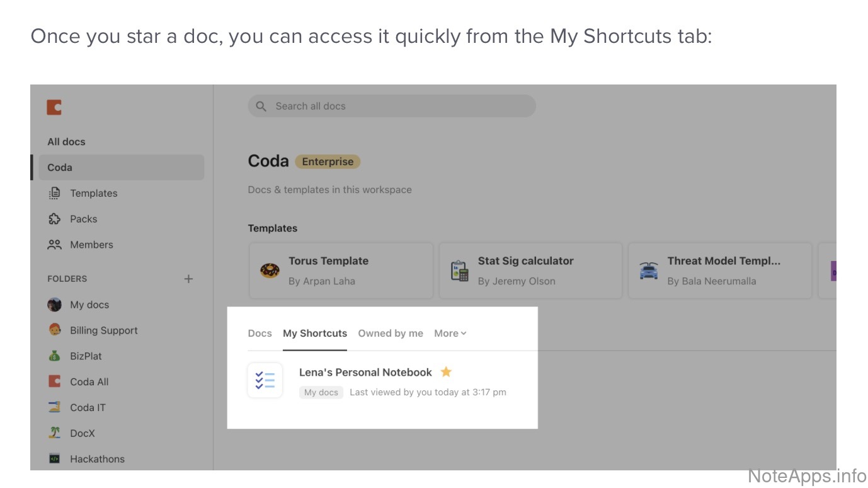
Task: Click the My docs folder tag
Action: click(321, 392)
